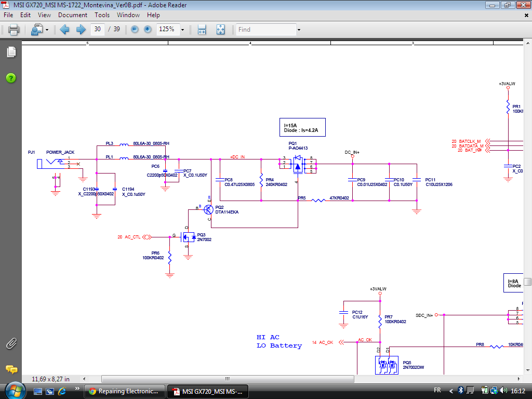Switch to the Chrome Repairing Electronic taskbar button
532x399 pixels.
tap(124, 391)
